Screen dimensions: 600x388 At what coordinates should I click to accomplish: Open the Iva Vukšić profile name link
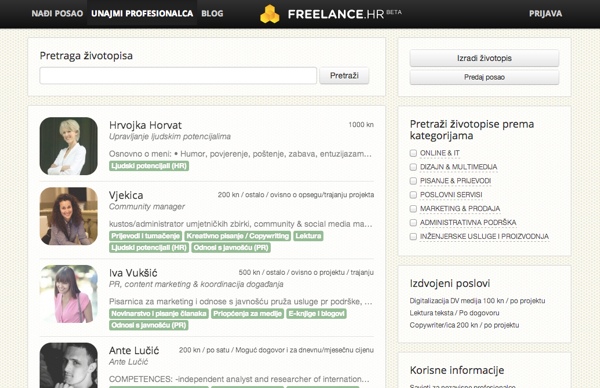(133, 273)
